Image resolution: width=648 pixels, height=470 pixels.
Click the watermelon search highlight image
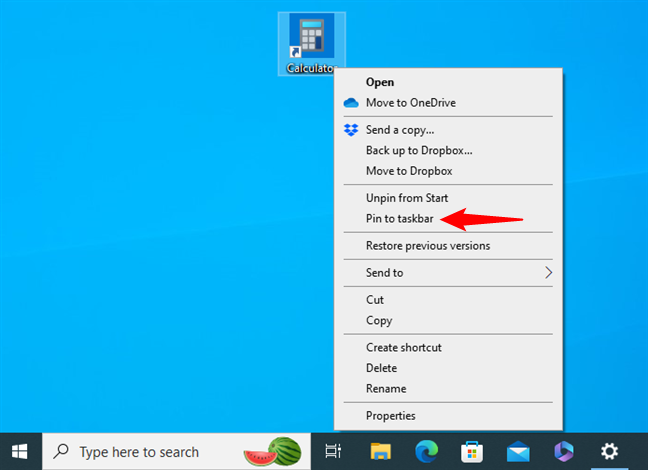(x=273, y=452)
